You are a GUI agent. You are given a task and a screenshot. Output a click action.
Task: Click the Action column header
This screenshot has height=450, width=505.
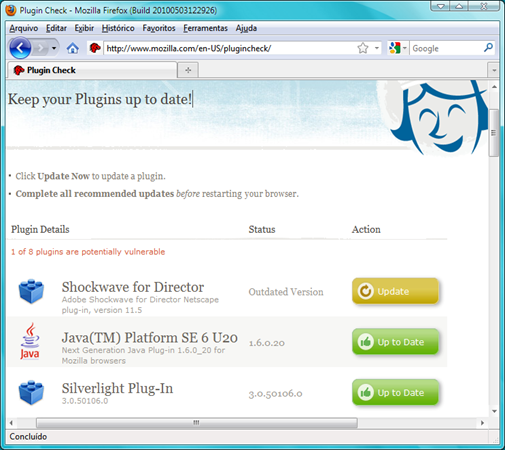(366, 229)
